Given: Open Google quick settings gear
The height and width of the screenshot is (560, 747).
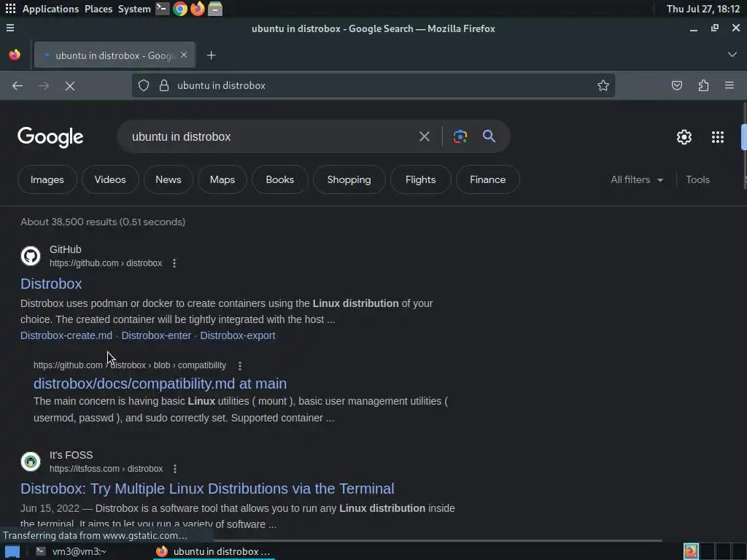Looking at the screenshot, I should (684, 137).
